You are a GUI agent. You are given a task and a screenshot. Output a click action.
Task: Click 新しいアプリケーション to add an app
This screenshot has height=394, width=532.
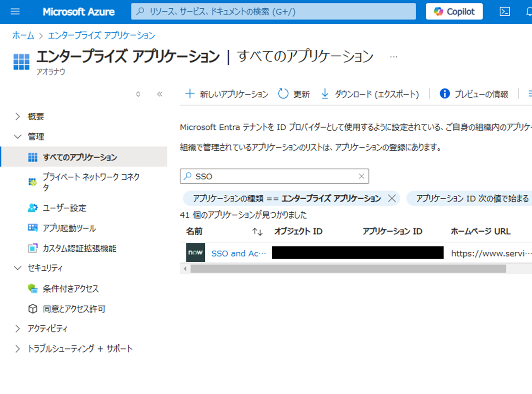tap(227, 94)
